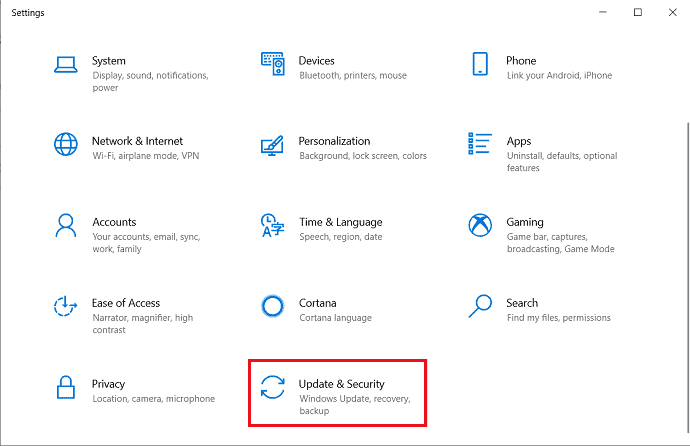This screenshot has height=446, width=690.
Task: Click 'Background, lock screen, colors' description
Action: (x=363, y=156)
